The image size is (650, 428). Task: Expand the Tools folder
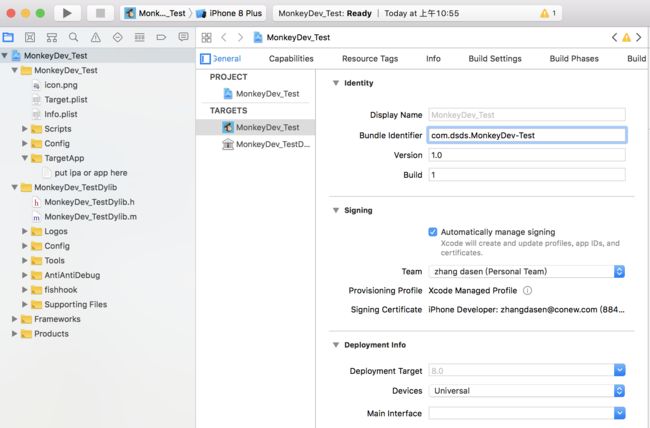click(x=24, y=260)
